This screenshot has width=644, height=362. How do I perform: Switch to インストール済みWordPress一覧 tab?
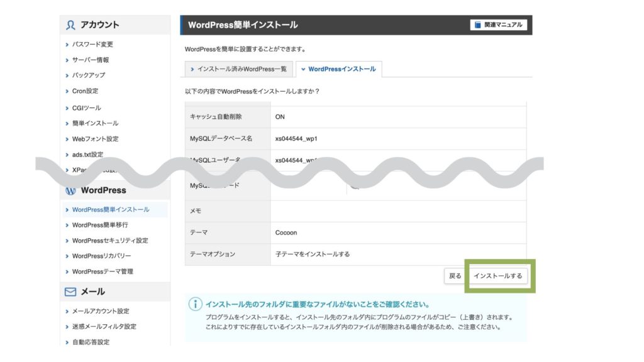pyautogui.click(x=238, y=69)
